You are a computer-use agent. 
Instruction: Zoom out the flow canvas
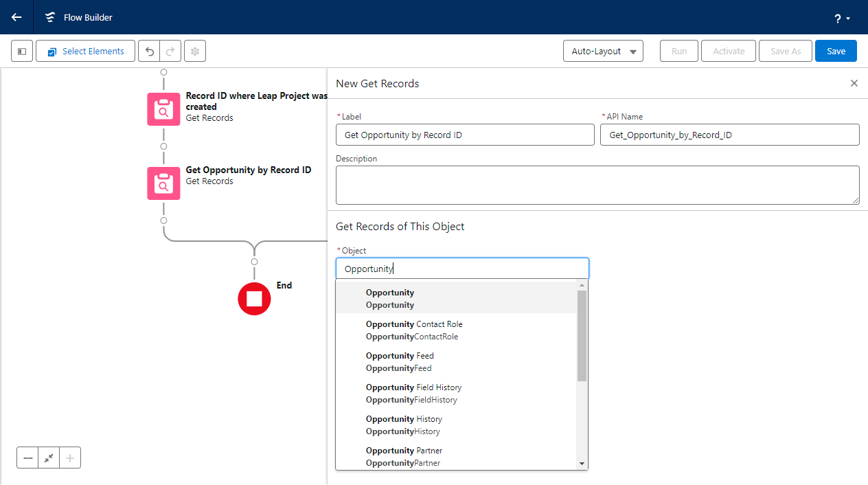27,457
